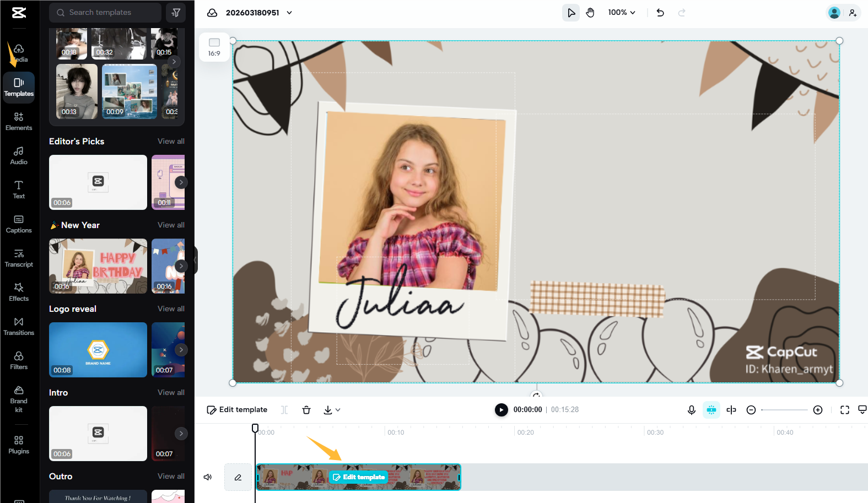Open the Captions panel
Viewport: 868px width, 503px height.
pyautogui.click(x=19, y=224)
